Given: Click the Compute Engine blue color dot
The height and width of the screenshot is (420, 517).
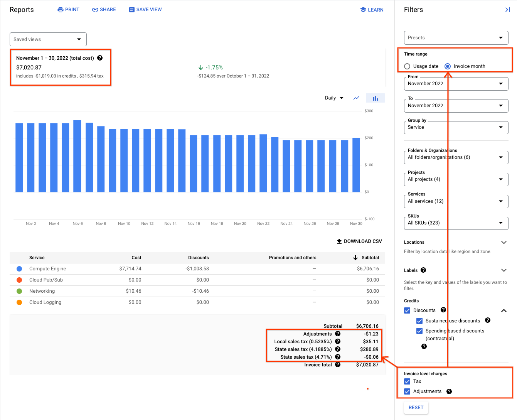Looking at the screenshot, I should tap(19, 269).
